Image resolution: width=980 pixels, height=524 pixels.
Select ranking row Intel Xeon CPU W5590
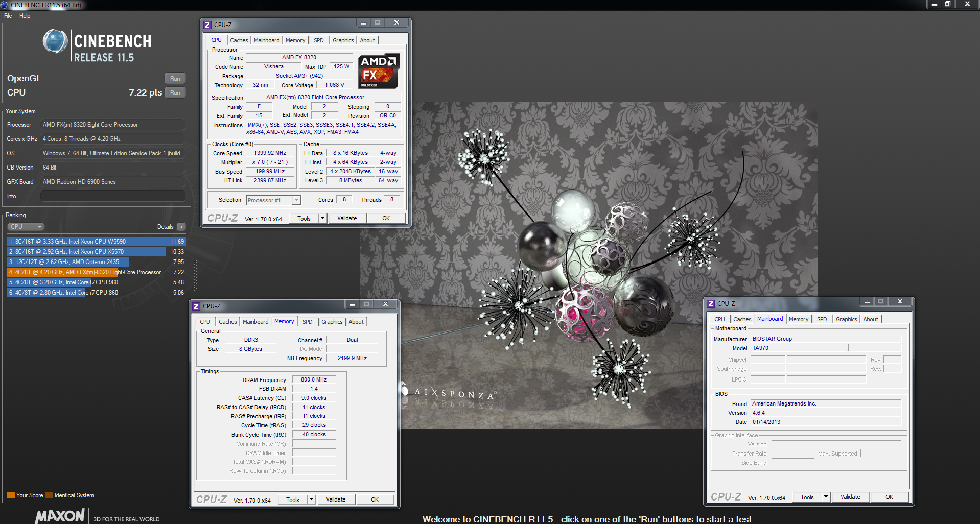[x=97, y=242]
